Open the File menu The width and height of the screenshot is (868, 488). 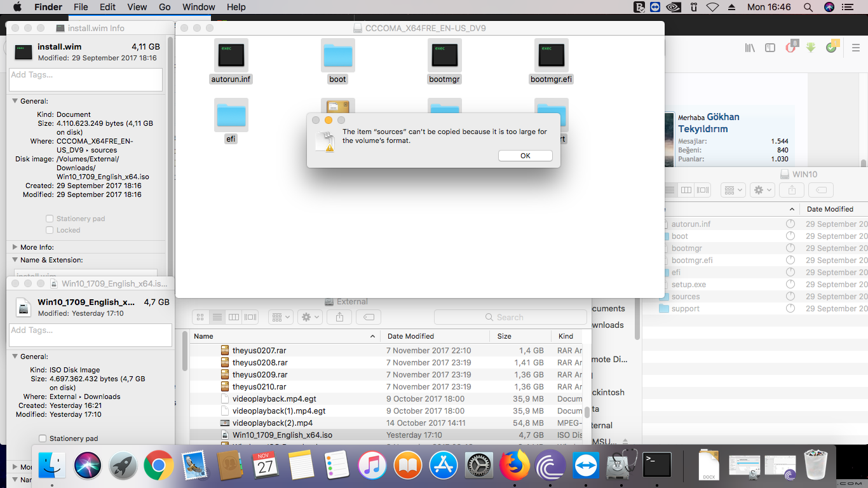(x=81, y=7)
